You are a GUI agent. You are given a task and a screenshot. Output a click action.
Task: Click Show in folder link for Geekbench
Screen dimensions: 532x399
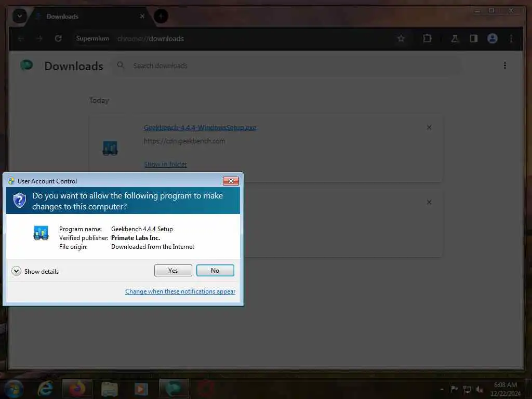165,164
